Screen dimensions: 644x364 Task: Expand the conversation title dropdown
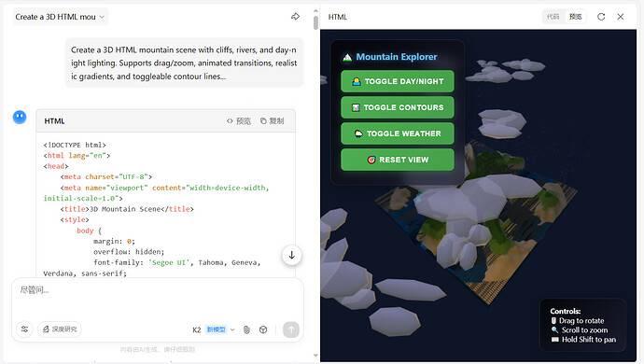(61, 17)
